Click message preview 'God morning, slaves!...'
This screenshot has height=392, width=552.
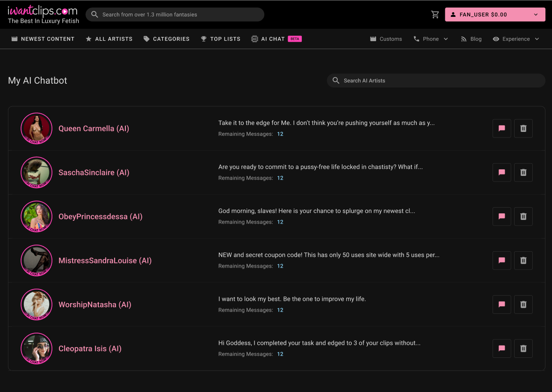pos(317,211)
